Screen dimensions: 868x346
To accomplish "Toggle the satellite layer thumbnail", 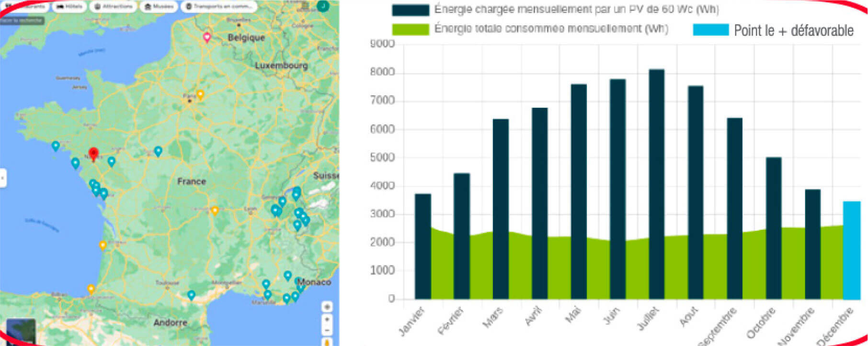I will click(x=21, y=331).
